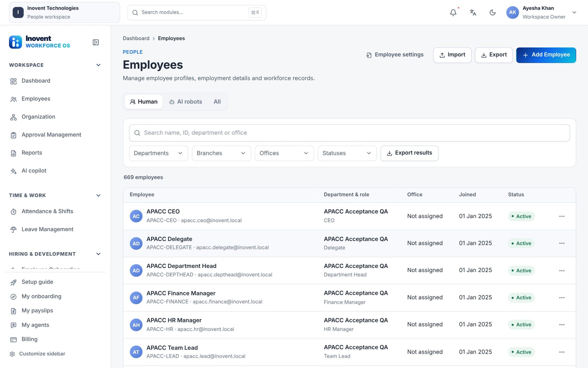Open row actions for APACC HR Manager

562,325
